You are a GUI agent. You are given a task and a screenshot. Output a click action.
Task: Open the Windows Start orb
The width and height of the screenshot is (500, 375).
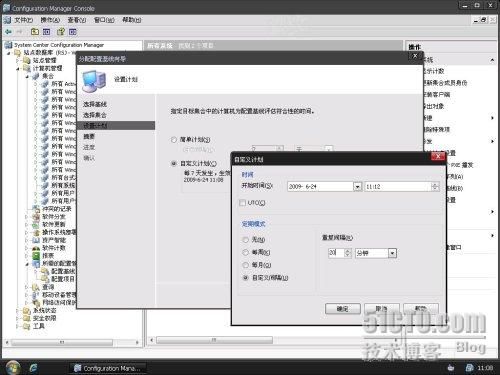pos(13,368)
